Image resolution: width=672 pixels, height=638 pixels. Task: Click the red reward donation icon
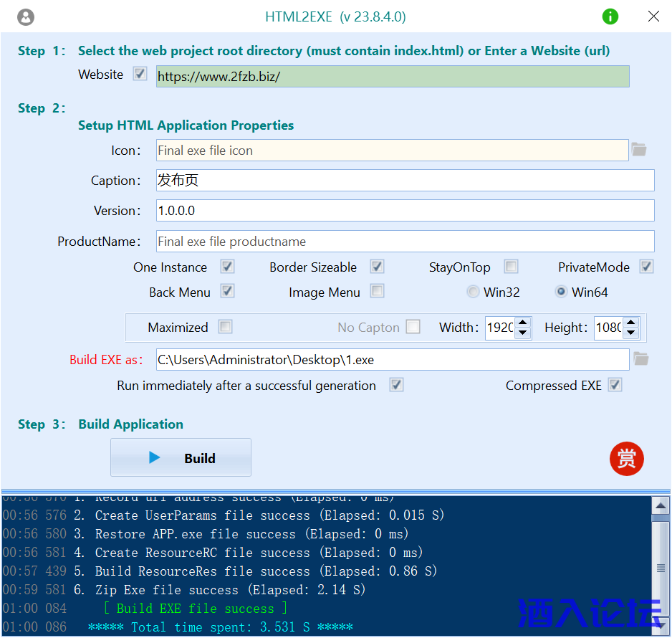(627, 459)
